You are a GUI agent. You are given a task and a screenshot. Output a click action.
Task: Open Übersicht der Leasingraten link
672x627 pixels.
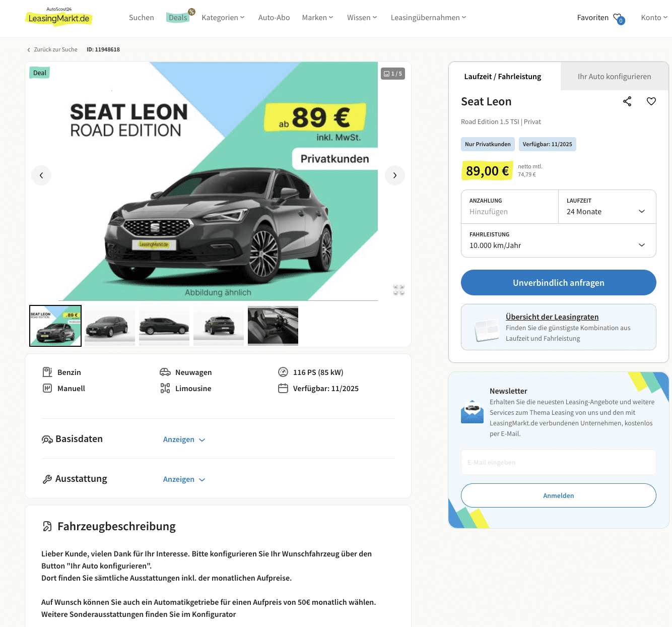pyautogui.click(x=552, y=317)
